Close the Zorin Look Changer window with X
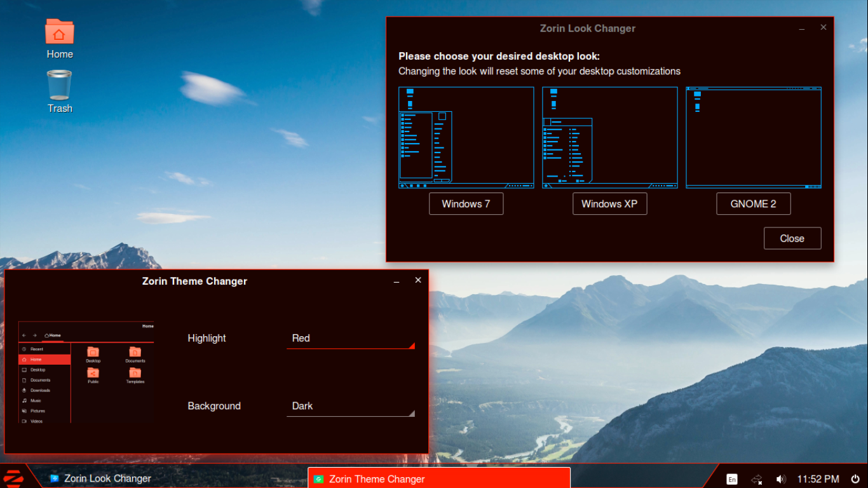This screenshot has width=868, height=488. click(x=824, y=27)
